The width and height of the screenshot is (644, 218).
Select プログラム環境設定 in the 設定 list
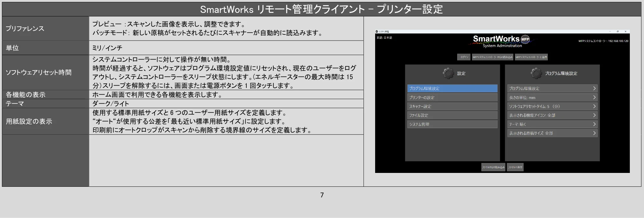point(452,88)
